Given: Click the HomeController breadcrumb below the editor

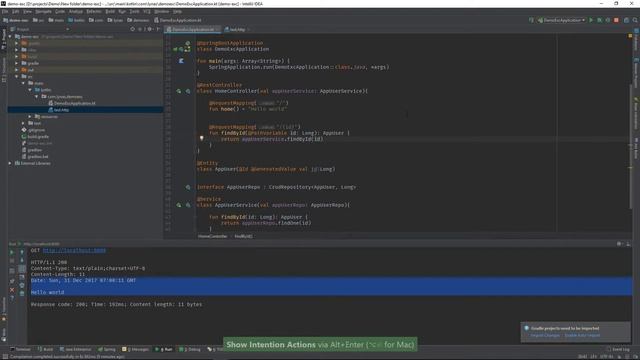Looking at the screenshot, I should pos(213,236).
